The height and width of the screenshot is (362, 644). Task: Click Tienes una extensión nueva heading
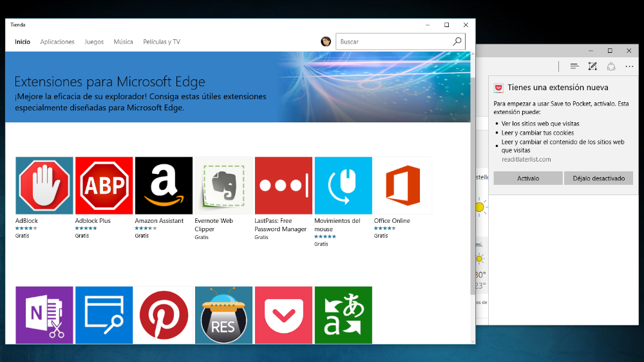point(558,88)
